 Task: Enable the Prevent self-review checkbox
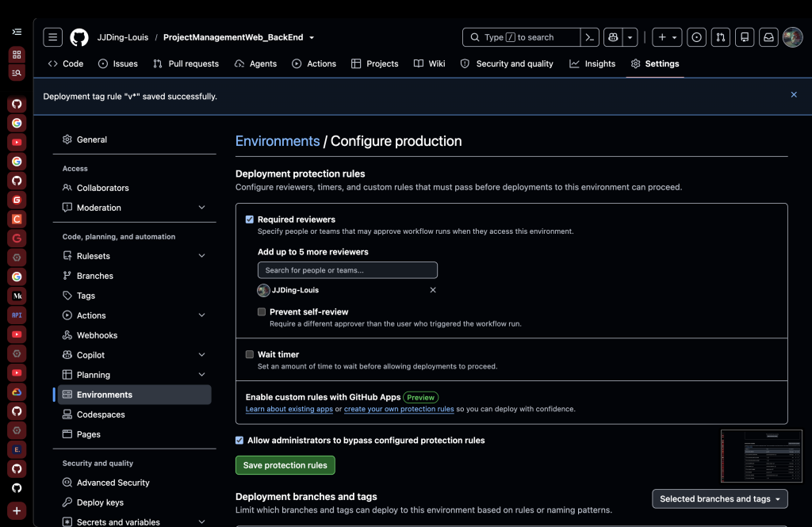point(262,311)
